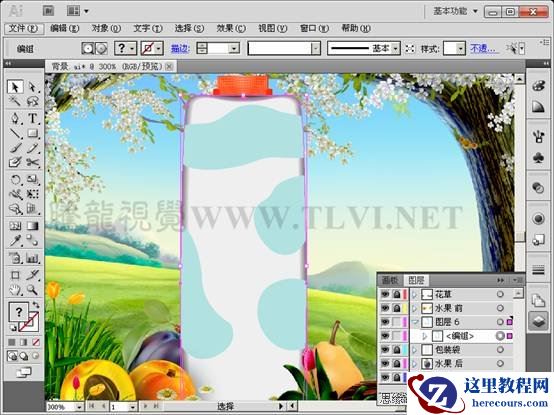Click the 描边 stroke link
554x415 pixels.
tap(181, 48)
